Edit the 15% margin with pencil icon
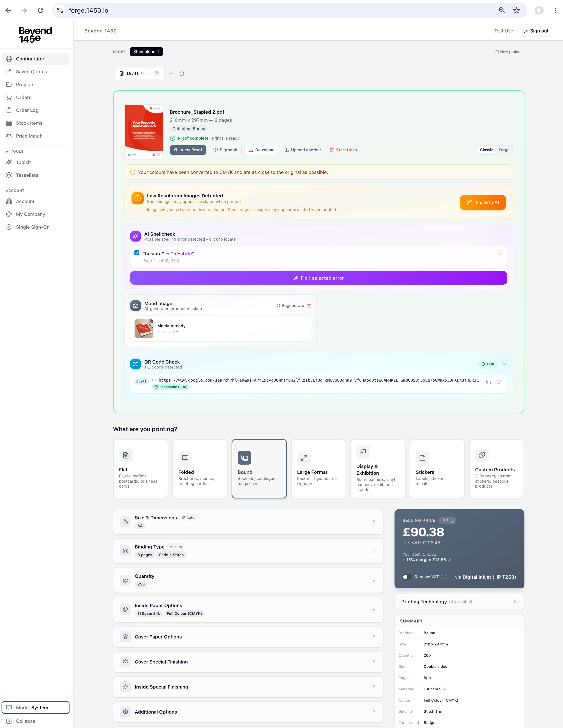563x728 pixels. (x=449, y=560)
